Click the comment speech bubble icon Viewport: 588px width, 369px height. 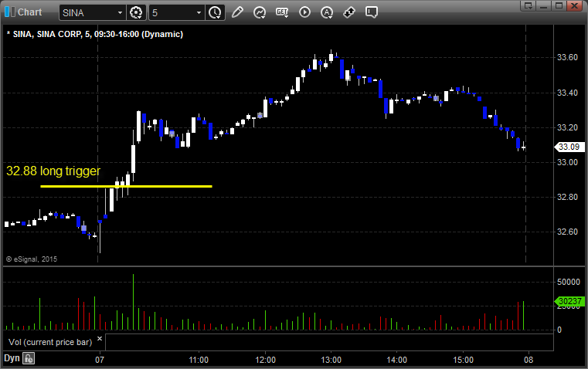(371, 12)
